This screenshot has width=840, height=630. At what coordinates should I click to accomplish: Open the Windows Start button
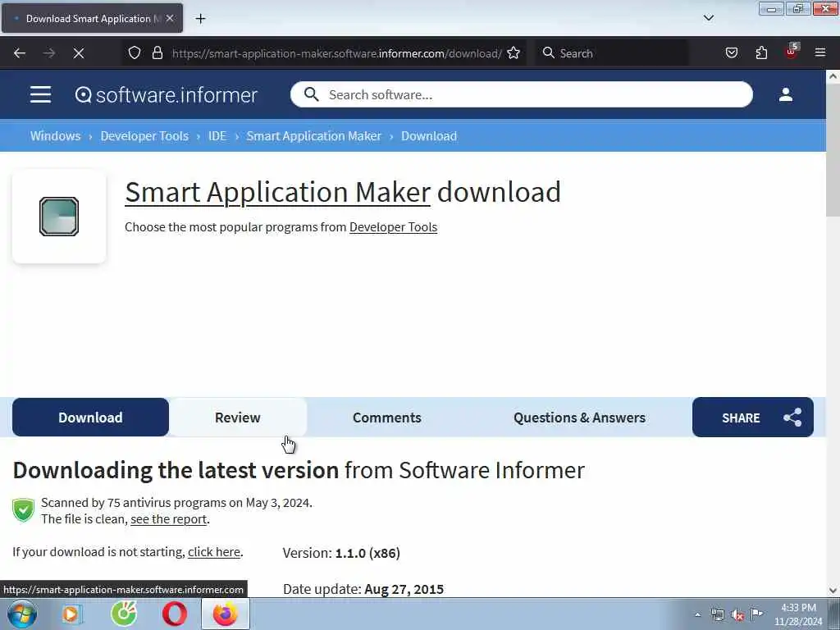(x=22, y=614)
